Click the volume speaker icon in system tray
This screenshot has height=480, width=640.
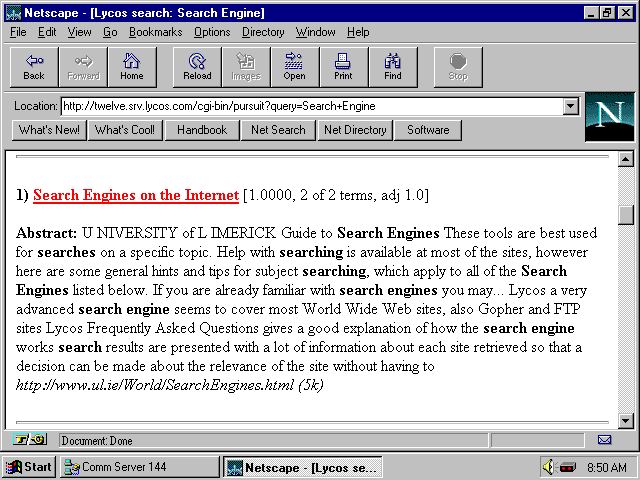click(x=548, y=467)
